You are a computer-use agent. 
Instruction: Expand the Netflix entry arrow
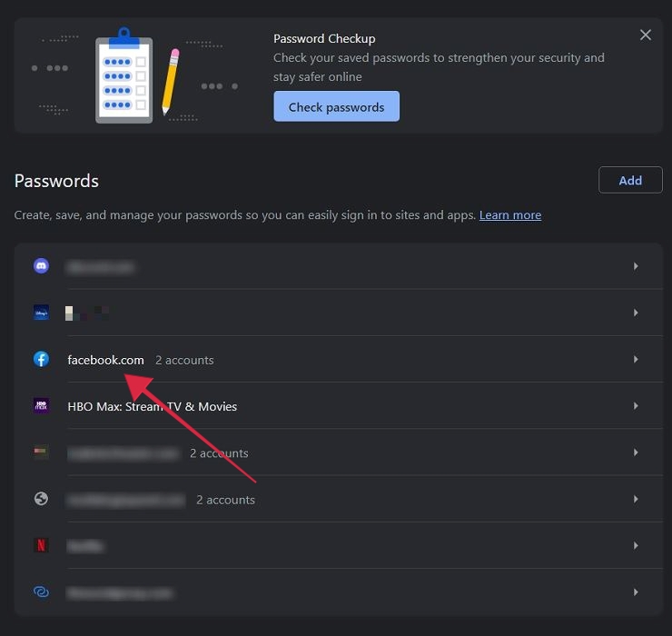(x=636, y=545)
